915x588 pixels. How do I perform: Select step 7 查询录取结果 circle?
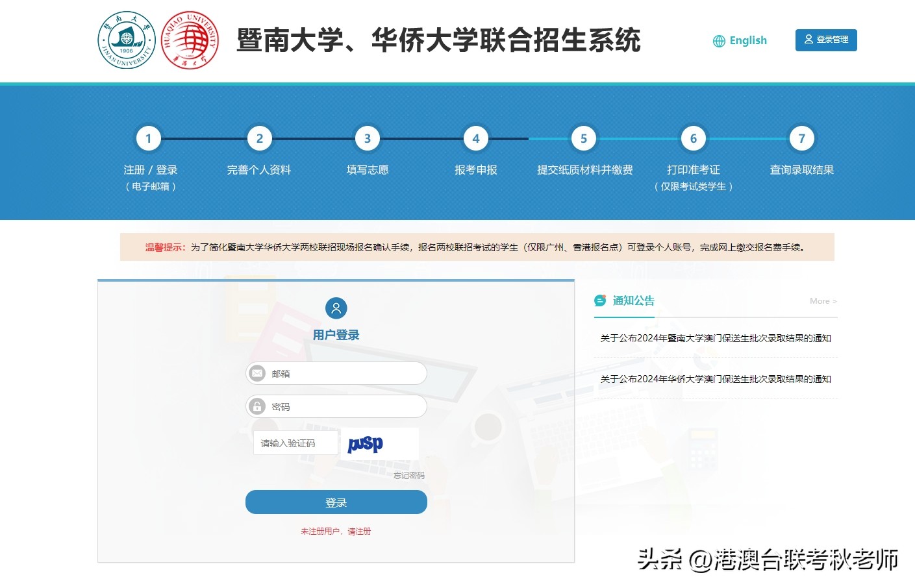click(x=801, y=138)
